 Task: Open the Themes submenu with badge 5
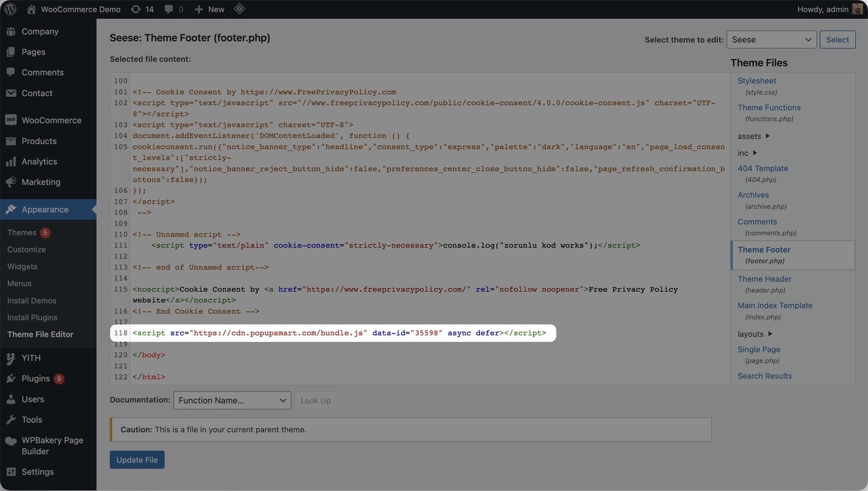point(29,232)
